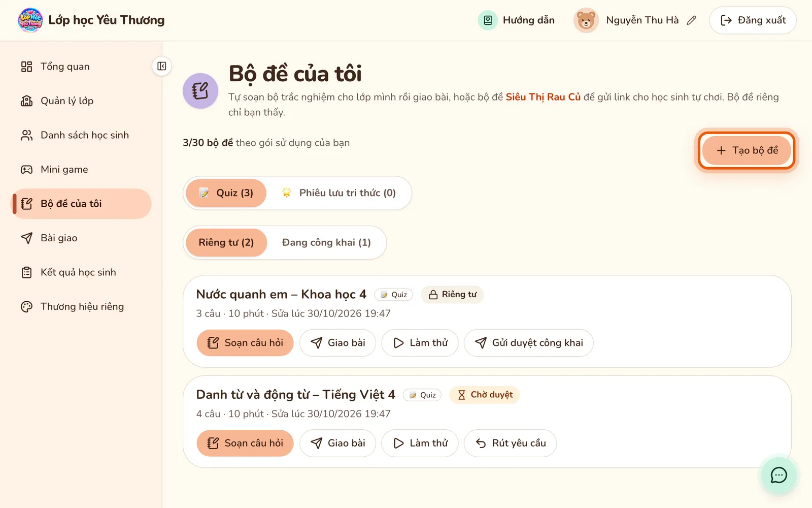Click Quiz badge on Danh từ và động từ card
Screen dimensions: 812x508
[x=422, y=395]
